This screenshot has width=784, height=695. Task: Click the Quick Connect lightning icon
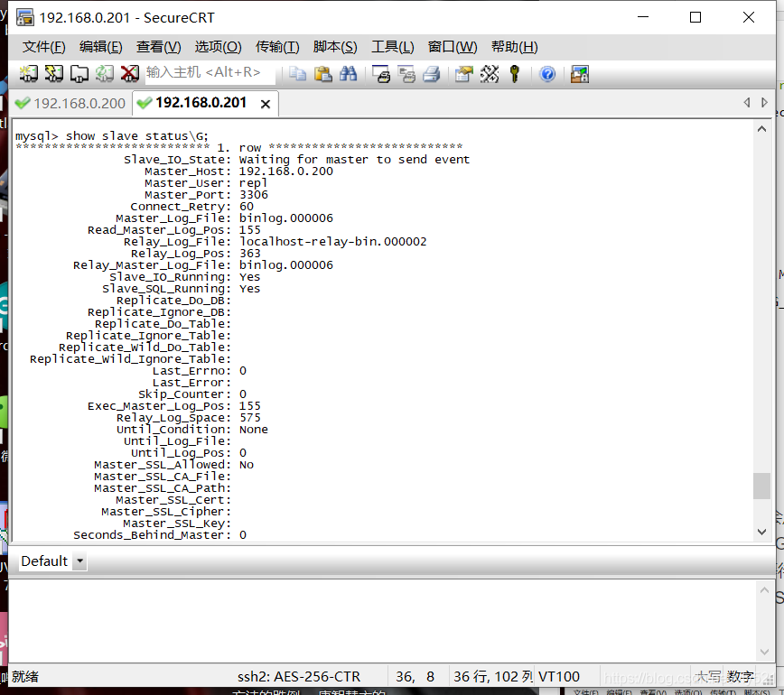(54, 73)
